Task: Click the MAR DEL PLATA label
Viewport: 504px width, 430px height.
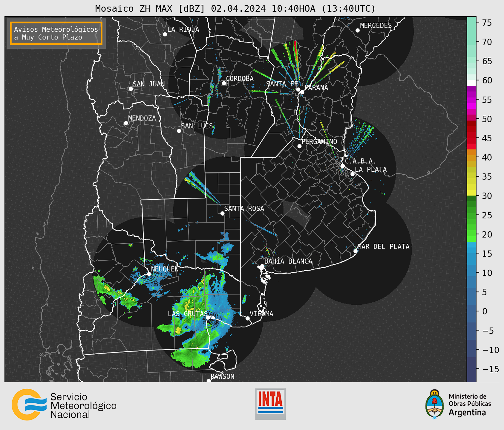Action: (383, 247)
